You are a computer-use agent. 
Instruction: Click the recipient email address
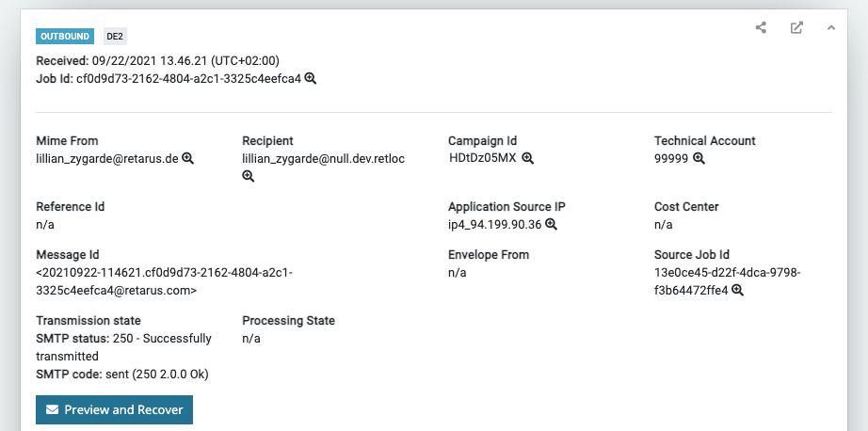tap(323, 158)
